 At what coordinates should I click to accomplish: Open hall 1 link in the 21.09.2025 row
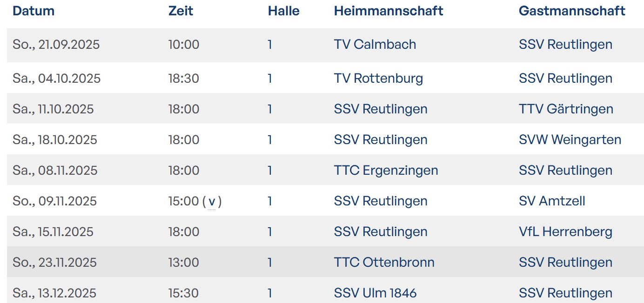pos(270,45)
